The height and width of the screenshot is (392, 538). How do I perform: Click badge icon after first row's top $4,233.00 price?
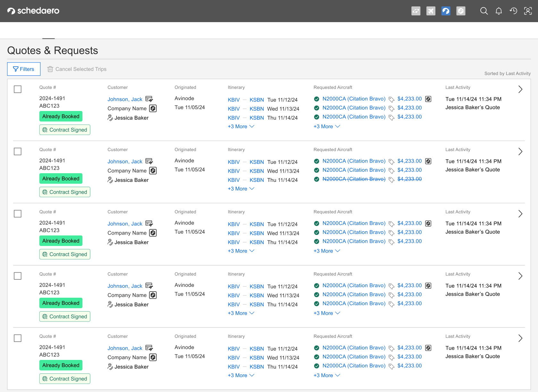428,99
